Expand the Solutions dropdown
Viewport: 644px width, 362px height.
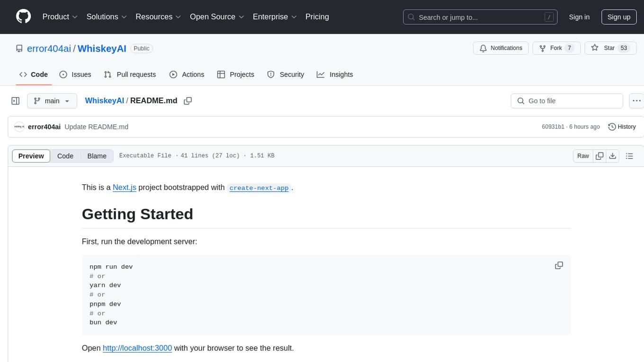[x=107, y=17]
